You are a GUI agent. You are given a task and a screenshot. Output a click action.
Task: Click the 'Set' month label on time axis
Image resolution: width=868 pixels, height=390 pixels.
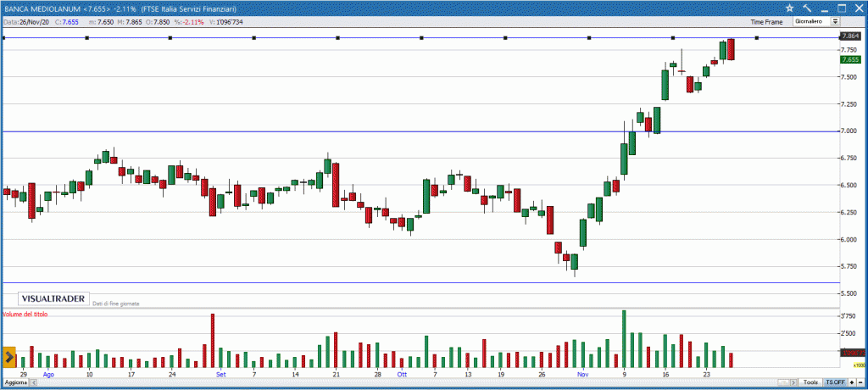[x=221, y=375]
